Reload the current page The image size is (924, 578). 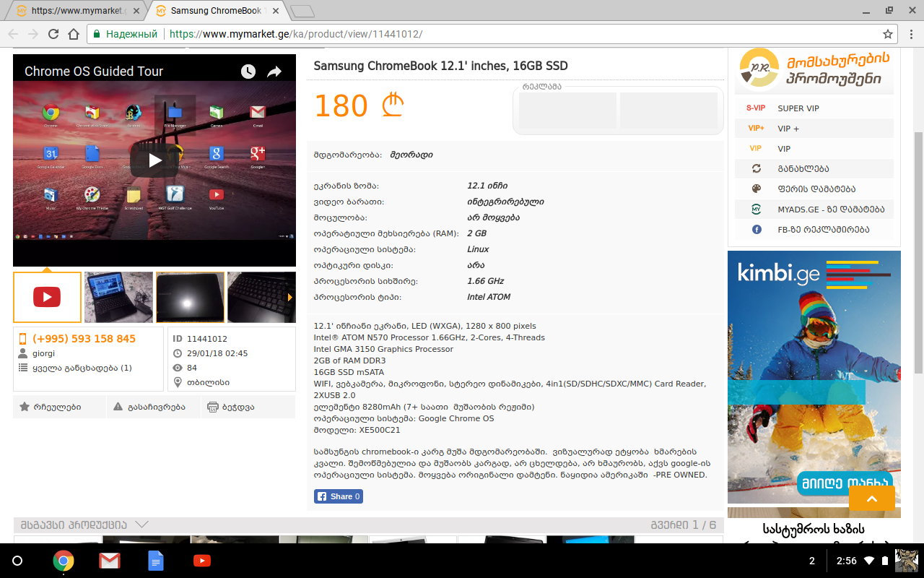click(x=53, y=34)
